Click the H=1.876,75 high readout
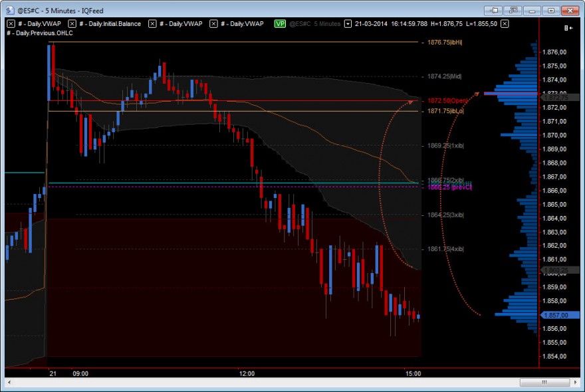585x392 pixels. coord(447,24)
